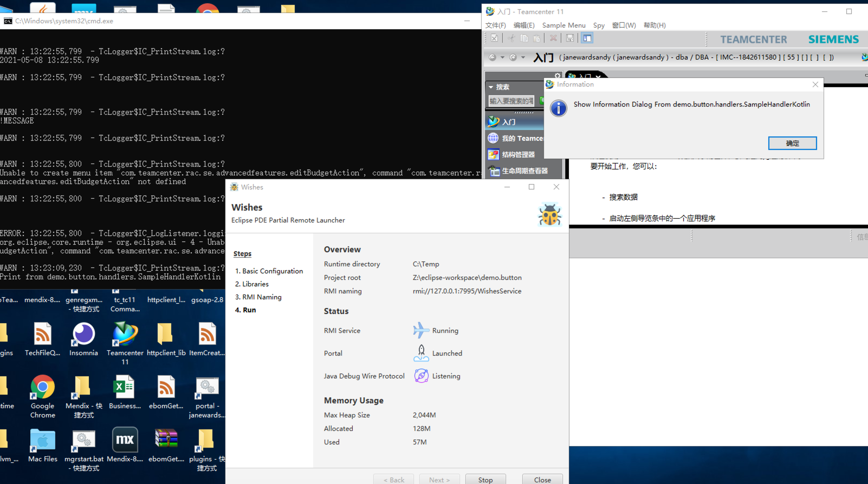This screenshot has width=868, height=484.
Task: Click the 搜索数据 link in Teamcenter start page
Action: click(623, 197)
